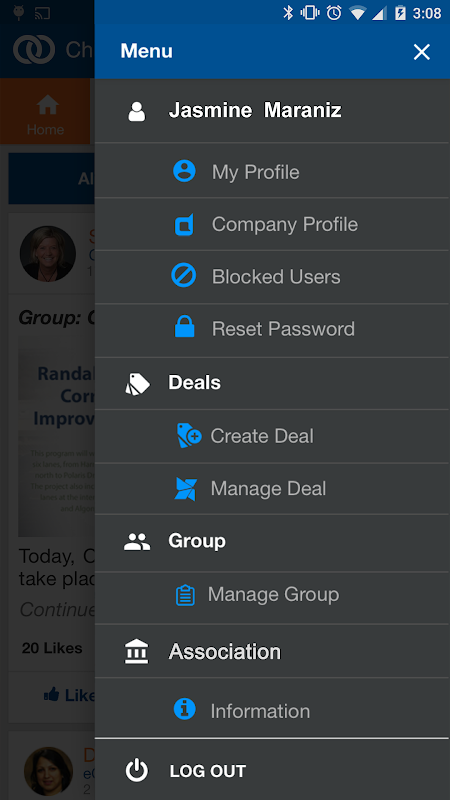Select Company Profile menu item
450x800 pixels.
272,224
